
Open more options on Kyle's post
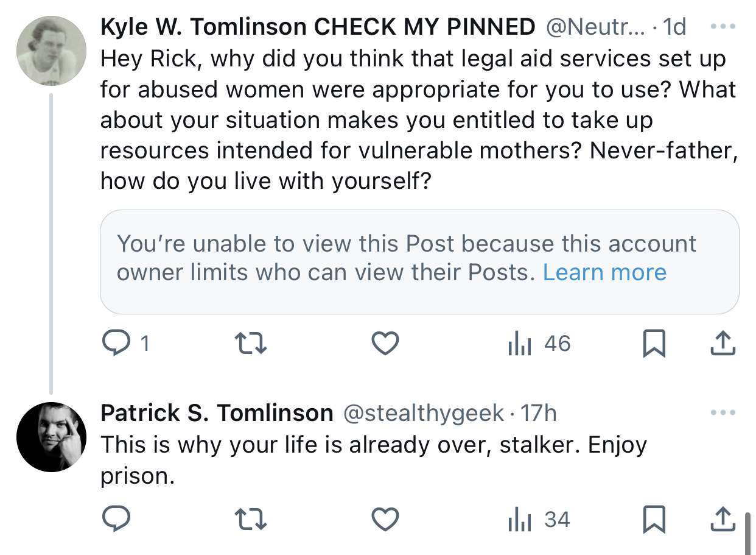723,27
